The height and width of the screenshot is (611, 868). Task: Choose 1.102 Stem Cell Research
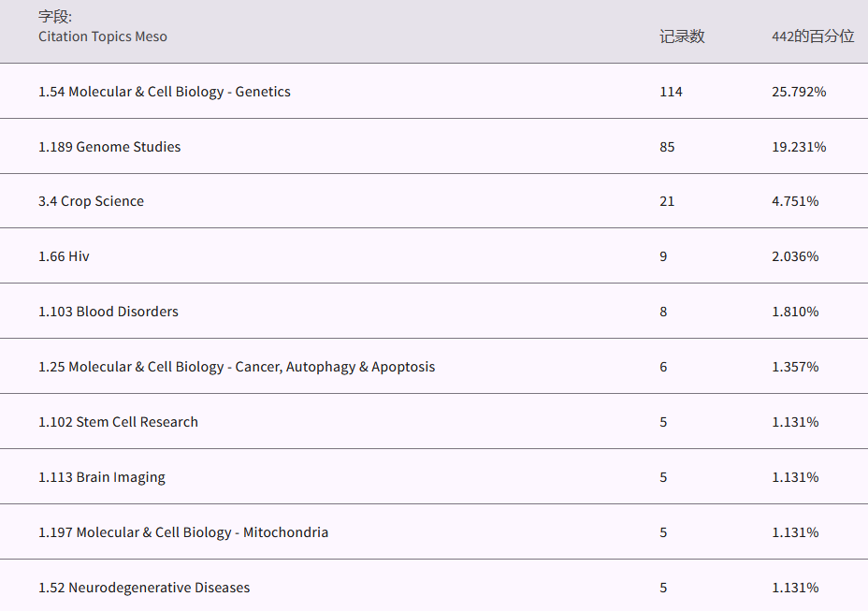118,422
